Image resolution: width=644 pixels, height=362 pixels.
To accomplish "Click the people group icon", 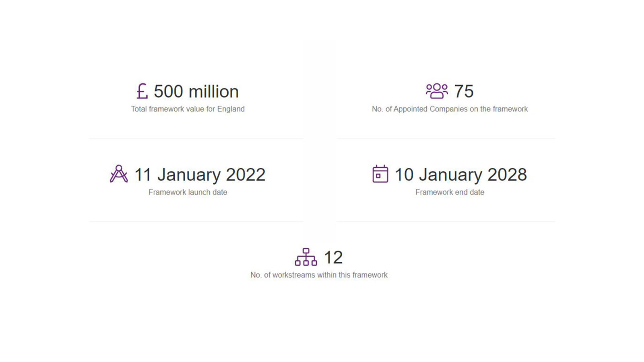I will pos(437,91).
